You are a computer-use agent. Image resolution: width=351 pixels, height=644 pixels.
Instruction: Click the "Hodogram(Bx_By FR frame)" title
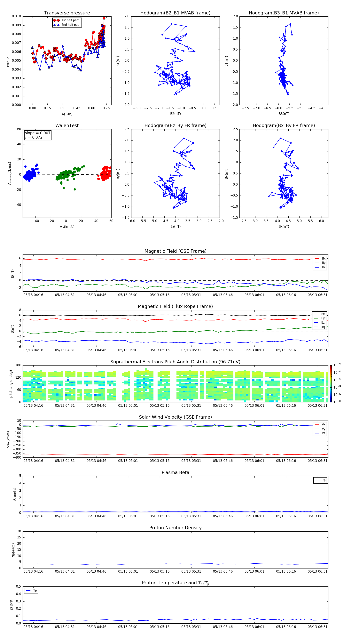[284, 125]
